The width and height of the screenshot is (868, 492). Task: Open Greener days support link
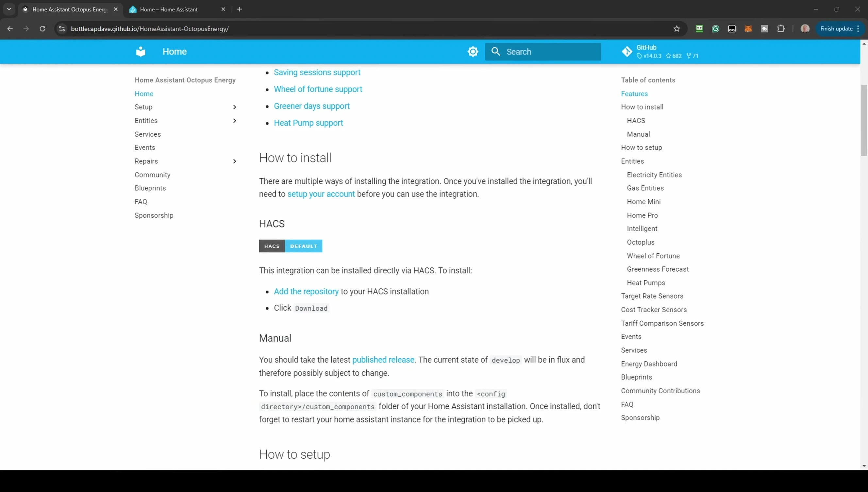[311, 106]
